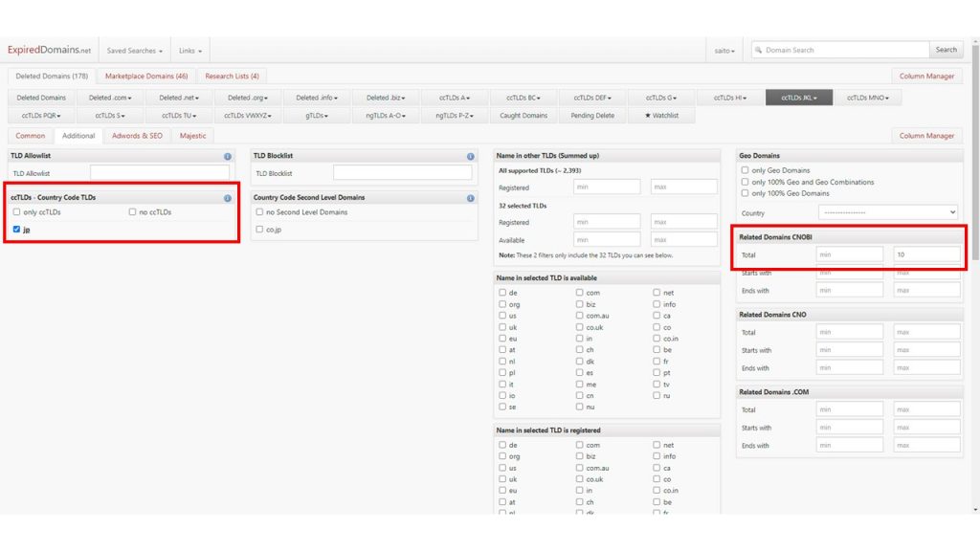The image size is (980, 551).
Task: Check 'only 100% Geo and Geo Combinations'
Action: 745,182
